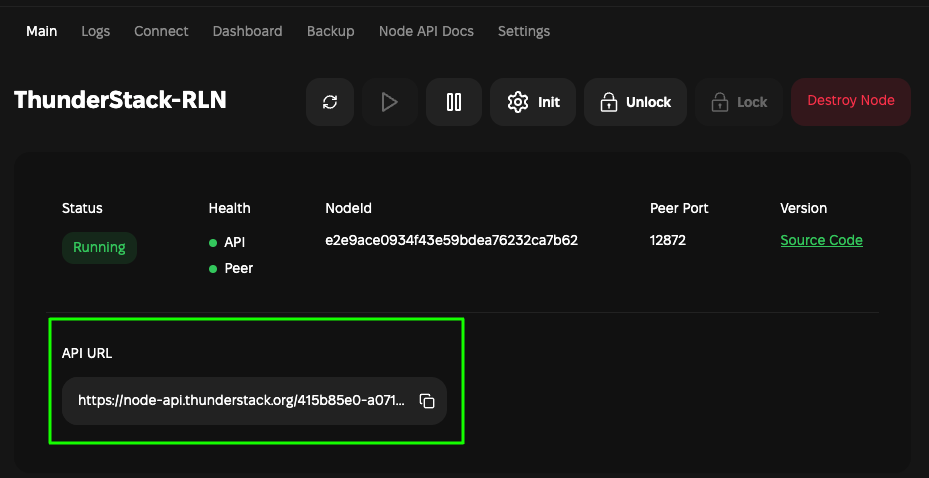This screenshot has height=478, width=929.
Task: Click the Peer Port number 12872
Action: tap(668, 240)
